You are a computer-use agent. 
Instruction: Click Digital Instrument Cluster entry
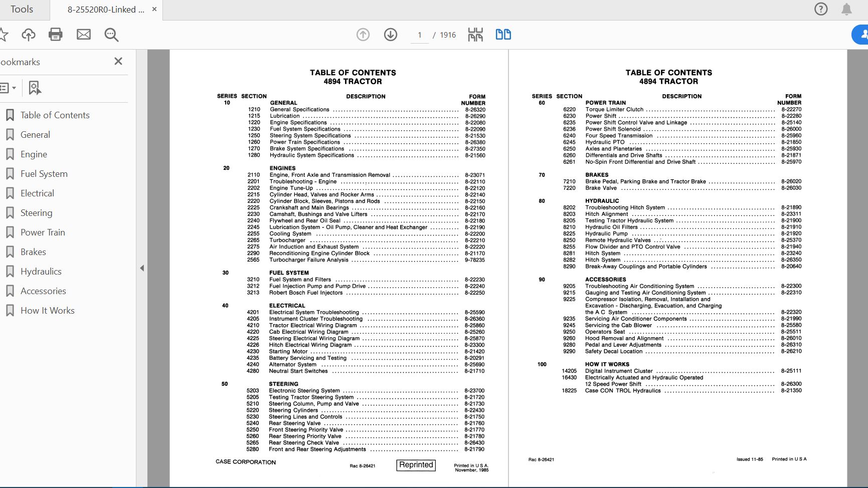pyautogui.click(x=619, y=371)
